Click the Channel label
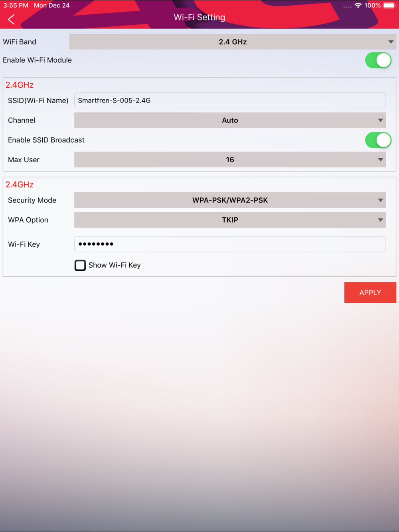 (22, 120)
